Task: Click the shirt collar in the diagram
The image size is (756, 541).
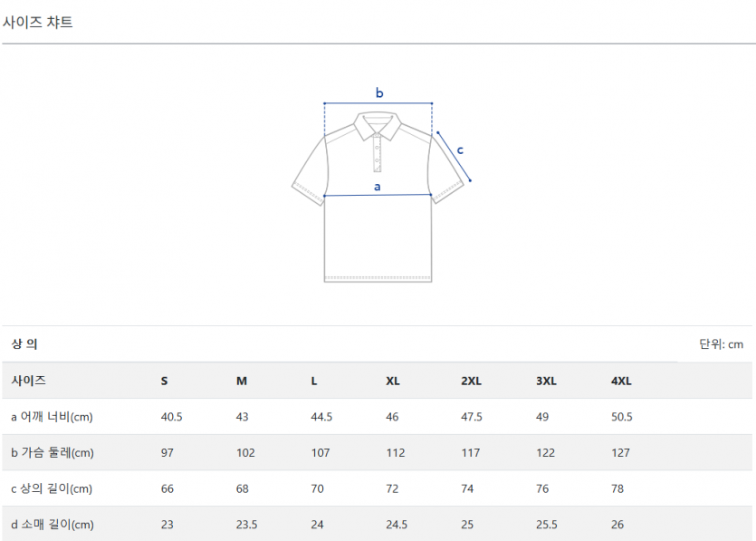Action: coord(378,125)
